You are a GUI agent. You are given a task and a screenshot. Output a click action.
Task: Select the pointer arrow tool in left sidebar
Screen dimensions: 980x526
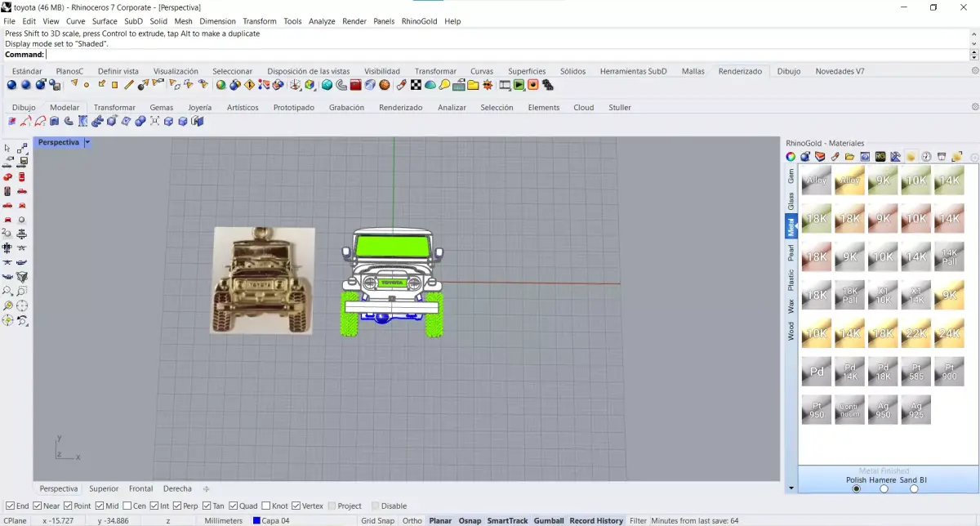point(7,148)
